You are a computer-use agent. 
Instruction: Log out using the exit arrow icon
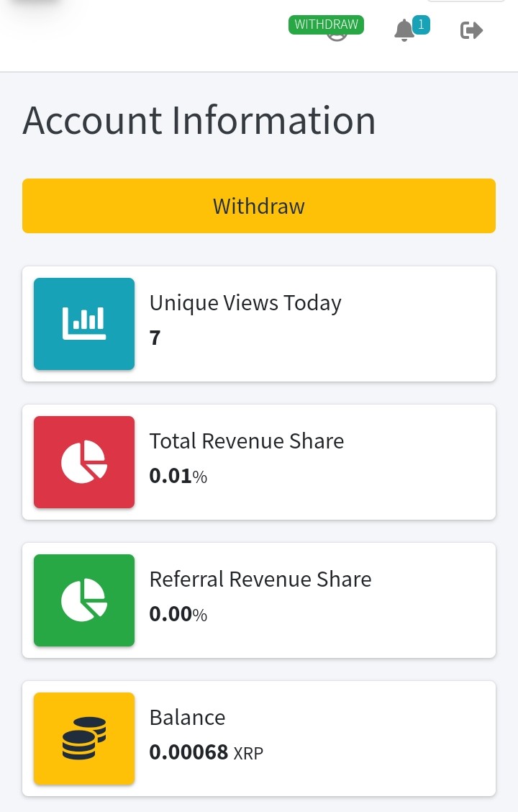click(x=471, y=30)
